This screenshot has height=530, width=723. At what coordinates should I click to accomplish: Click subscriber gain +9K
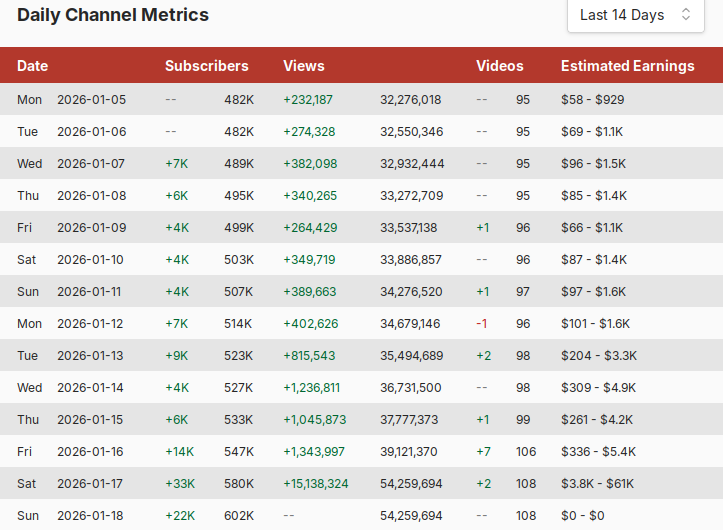[177, 356]
